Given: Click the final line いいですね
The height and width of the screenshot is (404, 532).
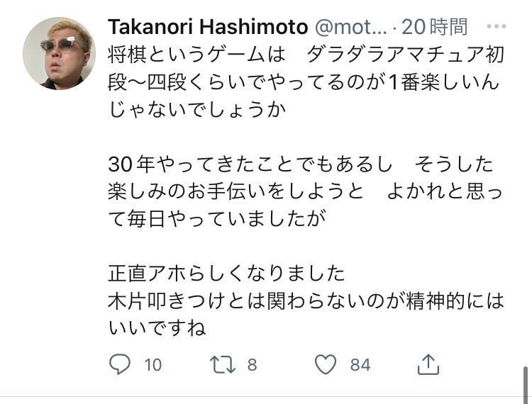Looking at the screenshot, I should pyautogui.click(x=157, y=328).
